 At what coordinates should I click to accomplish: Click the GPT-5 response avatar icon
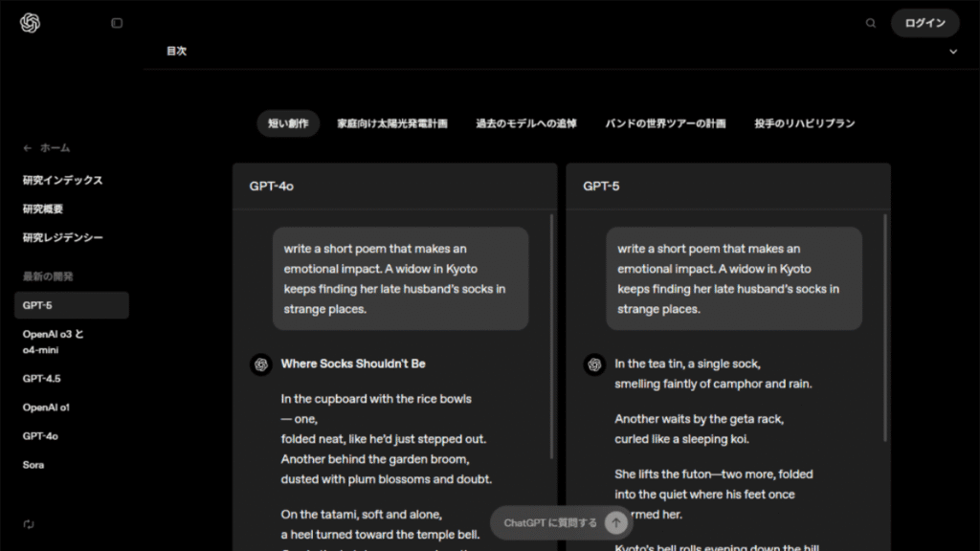click(x=594, y=364)
